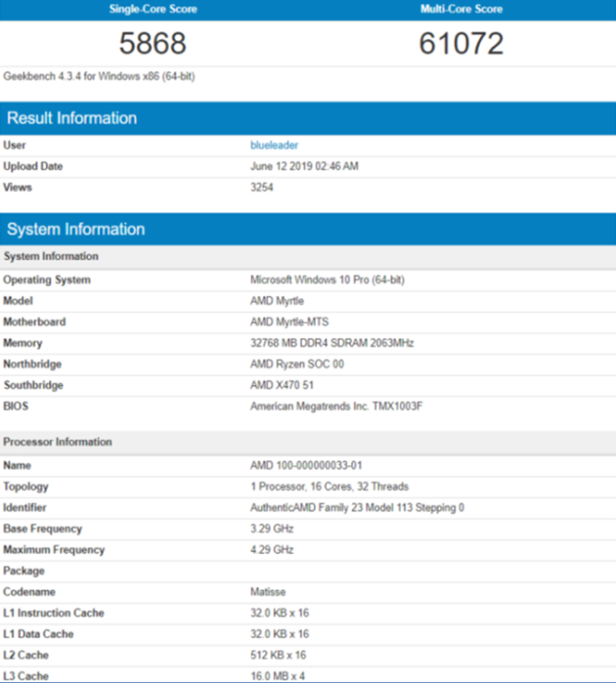
Task: Select the Single-Core Score column header
Action: (154, 9)
